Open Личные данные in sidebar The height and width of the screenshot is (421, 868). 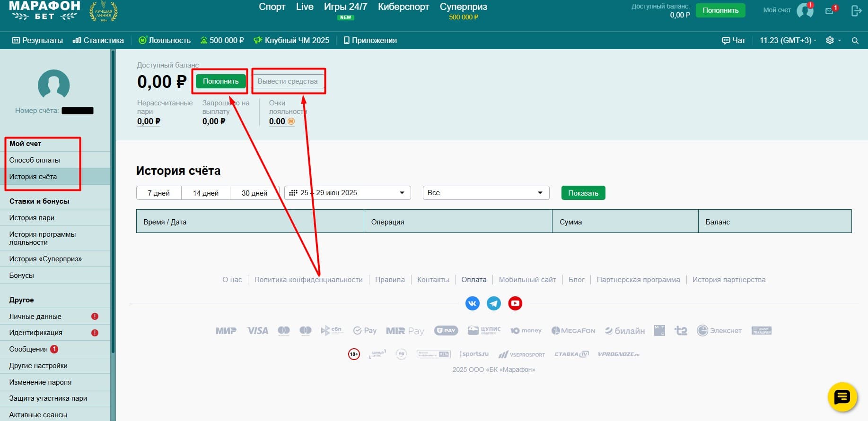pos(55,317)
